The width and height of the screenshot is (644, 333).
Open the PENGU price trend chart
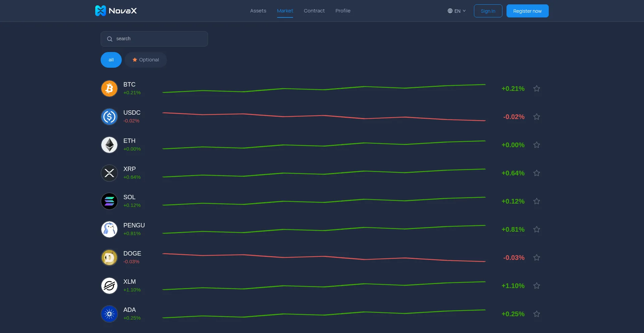pos(324,229)
